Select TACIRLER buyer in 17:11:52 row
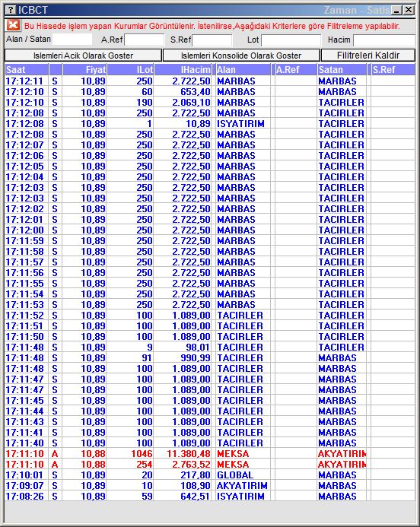Image resolution: width=420 pixels, height=527 pixels. point(243,316)
